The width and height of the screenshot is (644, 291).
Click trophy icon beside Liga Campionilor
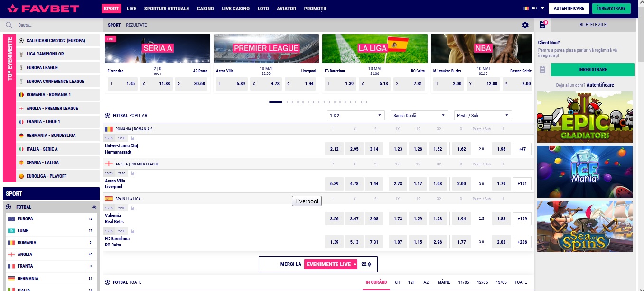[x=21, y=54]
